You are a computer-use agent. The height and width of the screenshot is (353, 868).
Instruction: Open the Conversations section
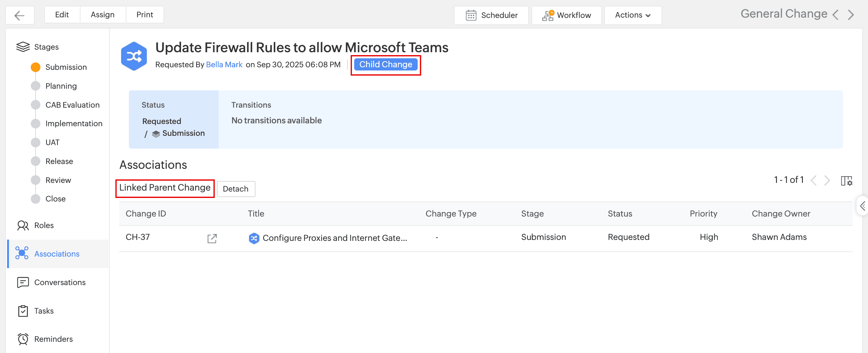(x=60, y=282)
